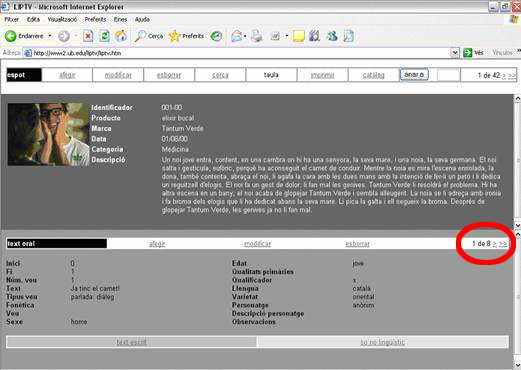Open the Visualització menu
The image size is (521, 370).
pos(62,19)
